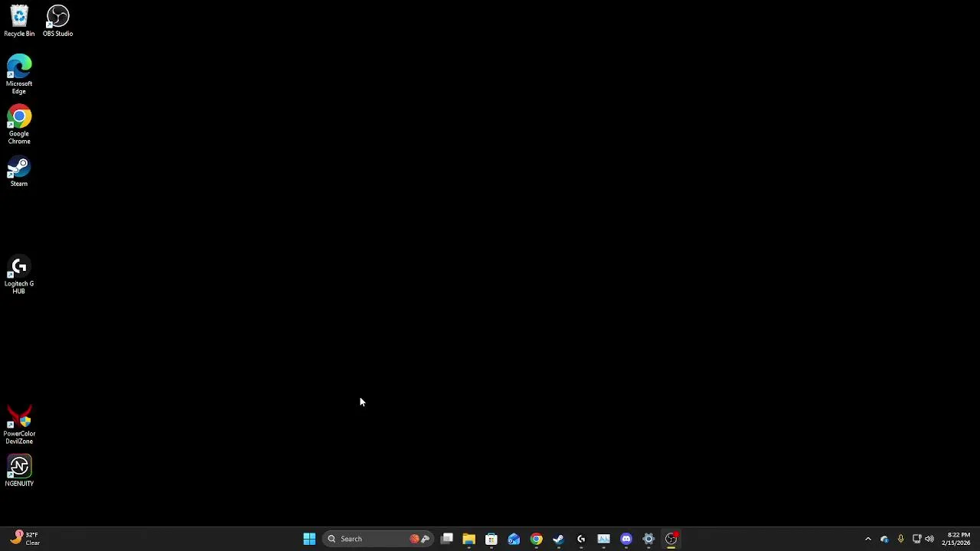Select the NGENUITY desktop shortcut
The width and height of the screenshot is (980, 551).
click(19, 471)
